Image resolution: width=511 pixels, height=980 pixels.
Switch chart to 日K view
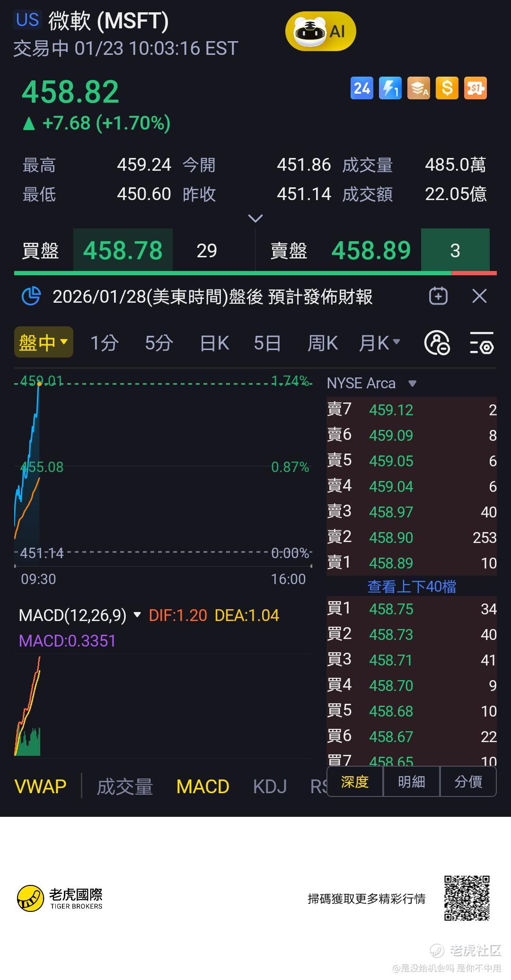point(214,343)
